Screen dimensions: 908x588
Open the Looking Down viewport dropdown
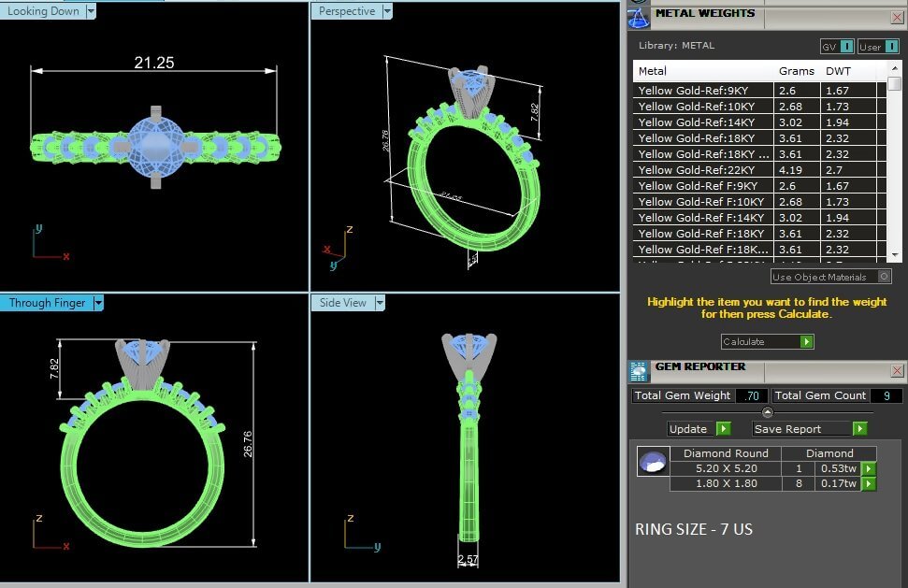[91, 11]
